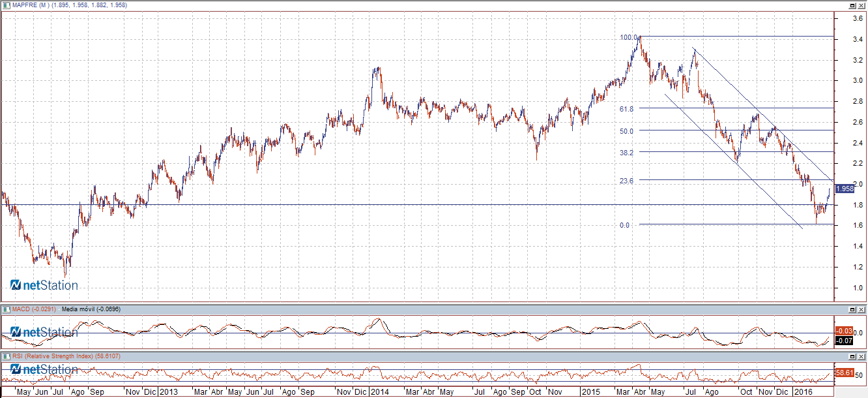Viewport: 868px width, 398px height.
Task: Maximize the RSI indicator panel
Action: click(x=852, y=356)
